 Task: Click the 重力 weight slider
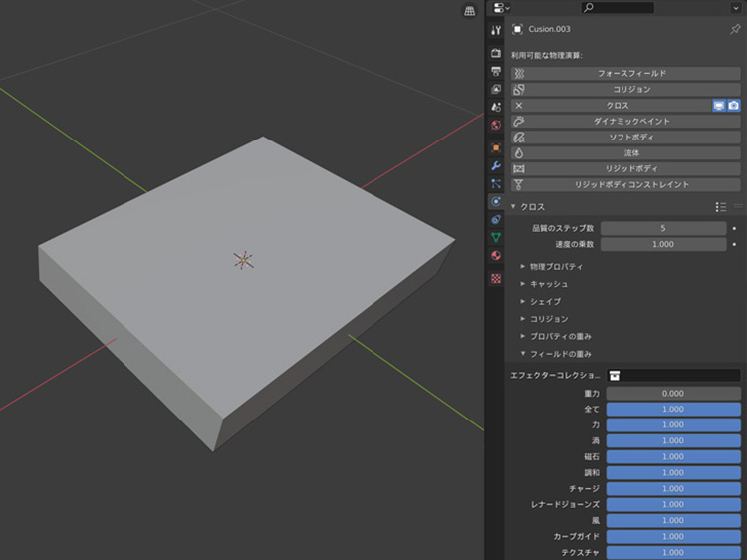coord(673,394)
